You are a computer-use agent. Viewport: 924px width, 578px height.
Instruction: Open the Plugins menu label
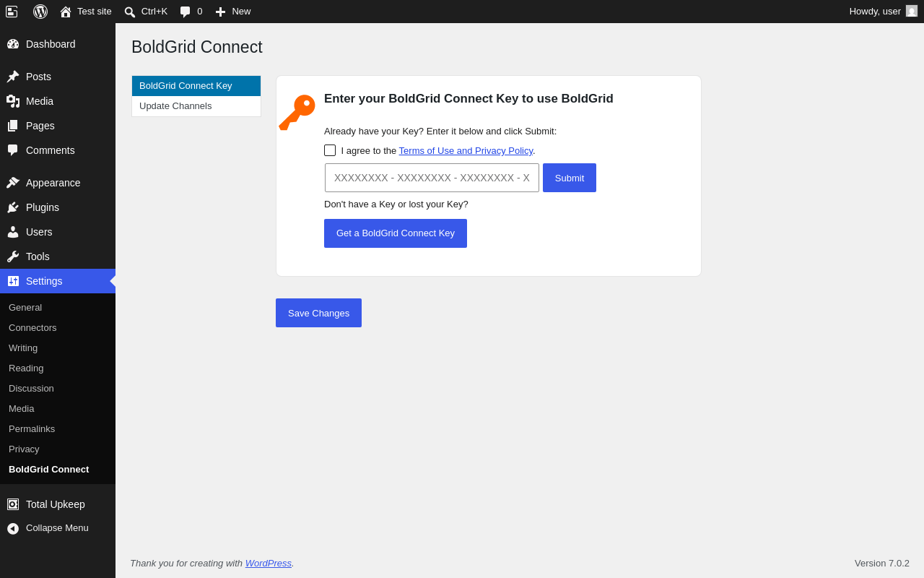click(x=43, y=207)
